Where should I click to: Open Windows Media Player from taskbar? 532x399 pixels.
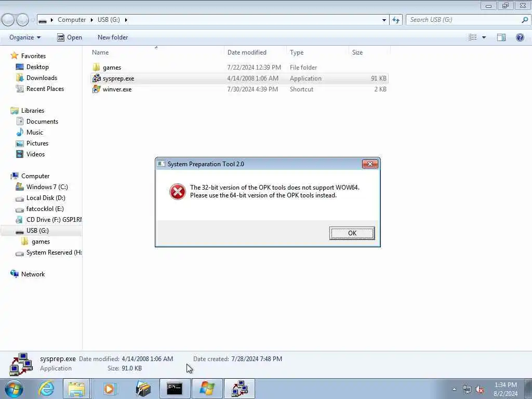[109, 389]
